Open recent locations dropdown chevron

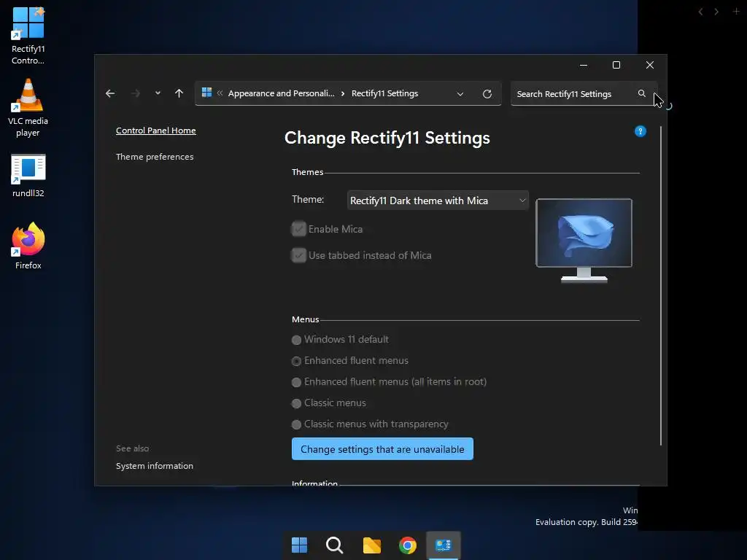click(x=158, y=93)
